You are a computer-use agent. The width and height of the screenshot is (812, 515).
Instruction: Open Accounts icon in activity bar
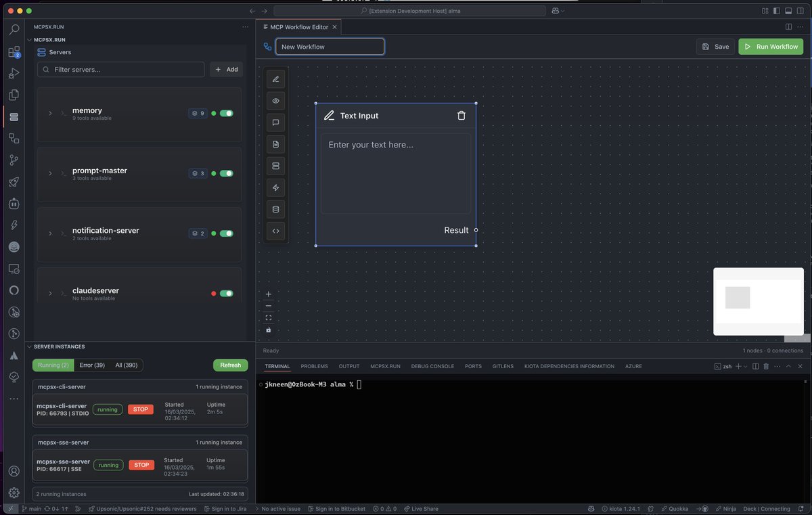pyautogui.click(x=14, y=472)
